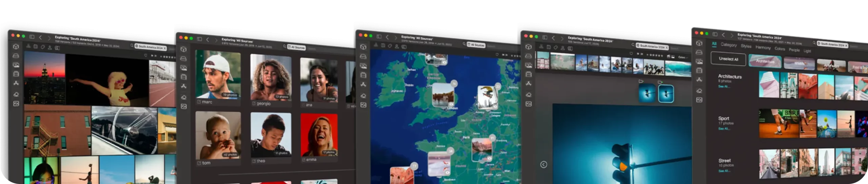Toggle the Architecture category filter chip
Image resolution: width=868 pixels, height=184 pixels.
765,61
